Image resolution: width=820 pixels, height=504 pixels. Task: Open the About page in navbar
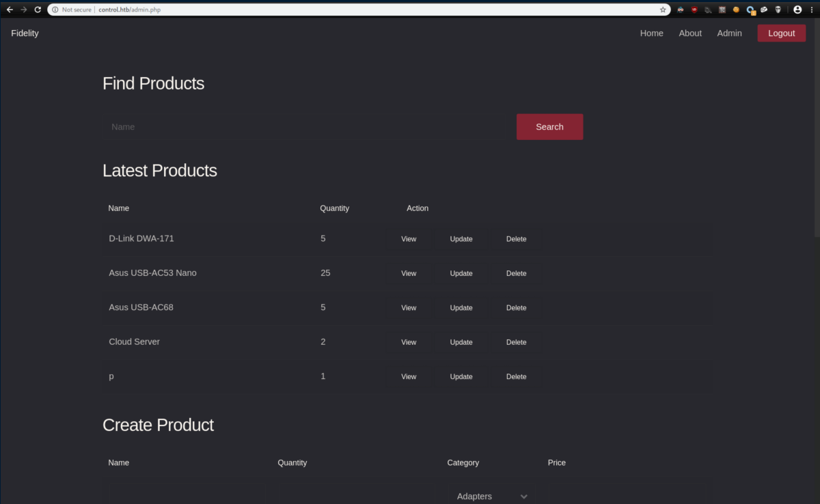[x=690, y=33]
